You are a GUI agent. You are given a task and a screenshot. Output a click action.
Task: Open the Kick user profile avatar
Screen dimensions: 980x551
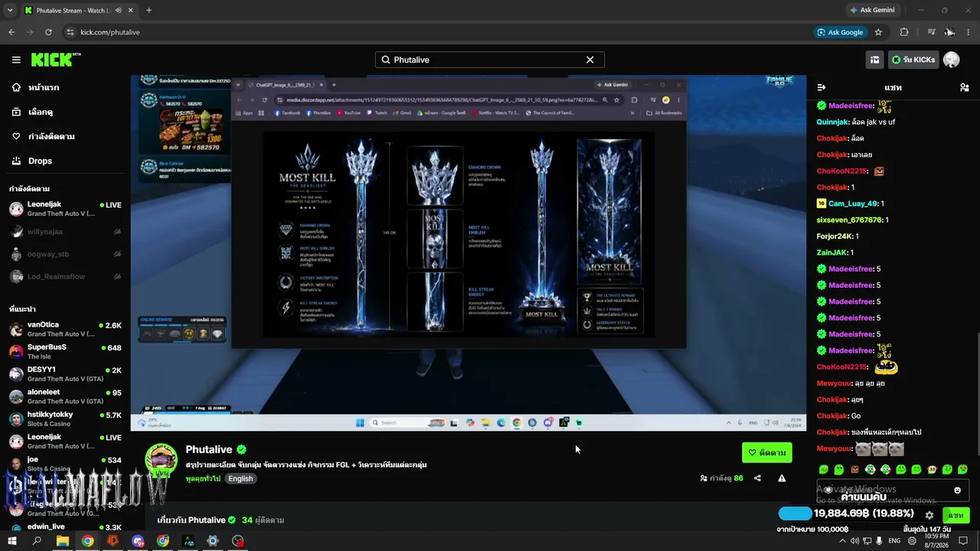point(952,60)
